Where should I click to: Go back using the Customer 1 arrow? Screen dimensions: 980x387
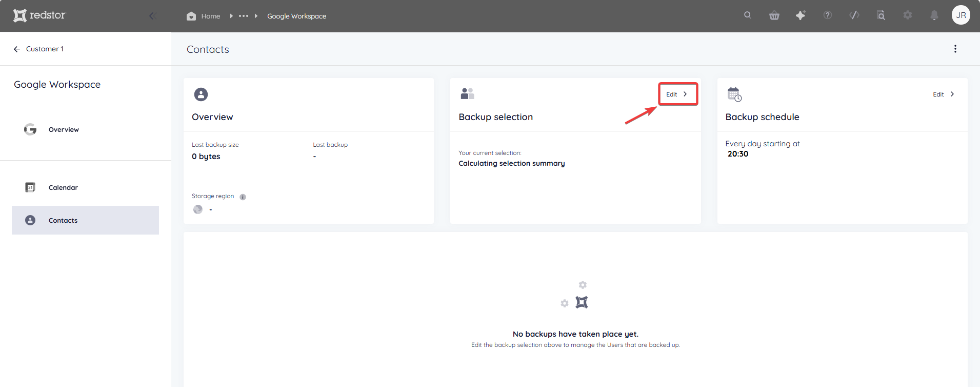pos(16,49)
